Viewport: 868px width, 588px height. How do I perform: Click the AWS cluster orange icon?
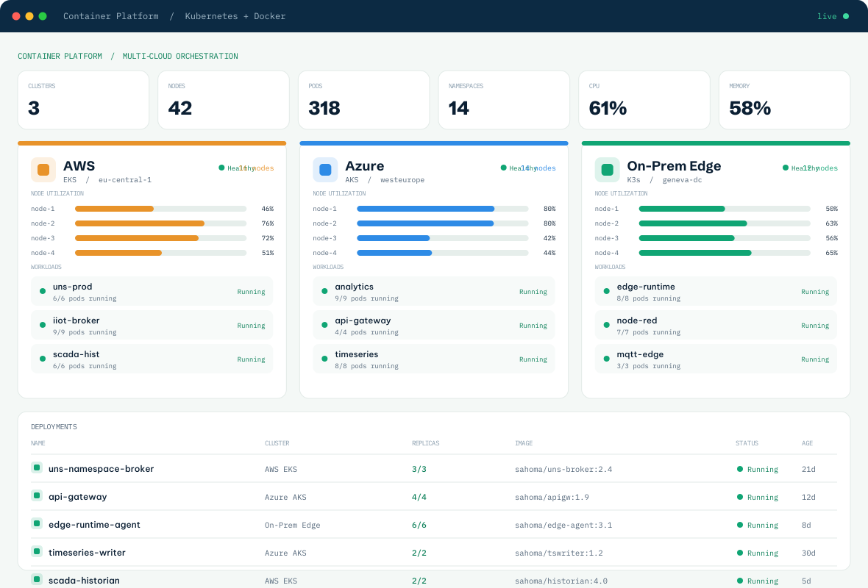click(x=43, y=170)
